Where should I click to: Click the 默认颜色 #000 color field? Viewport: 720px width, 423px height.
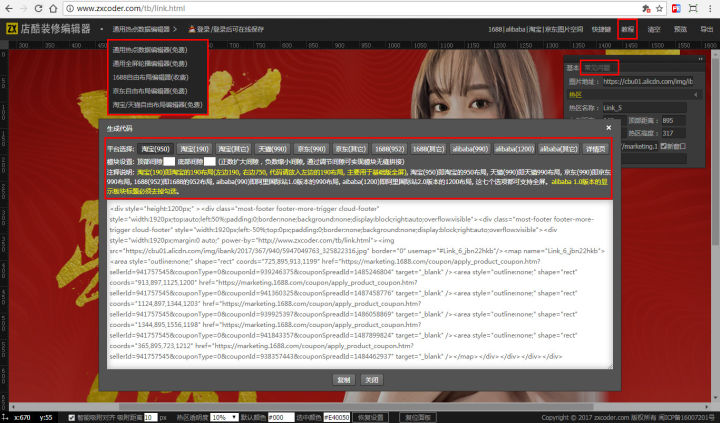pyautogui.click(x=281, y=417)
